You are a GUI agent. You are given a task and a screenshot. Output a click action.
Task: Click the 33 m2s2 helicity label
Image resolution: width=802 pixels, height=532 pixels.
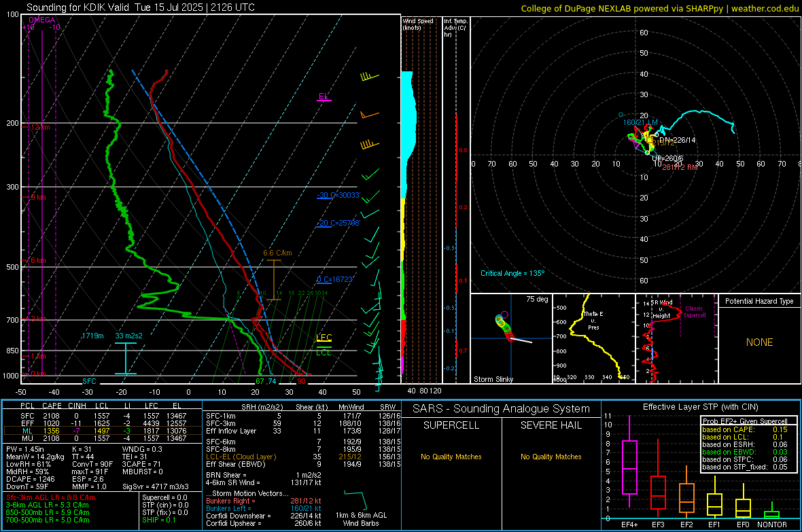[129, 336]
